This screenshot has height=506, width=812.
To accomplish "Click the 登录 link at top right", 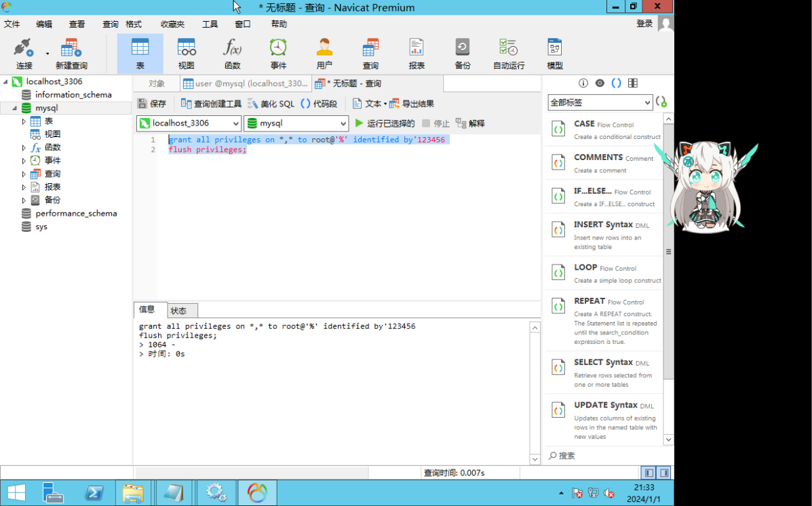I will (x=643, y=22).
